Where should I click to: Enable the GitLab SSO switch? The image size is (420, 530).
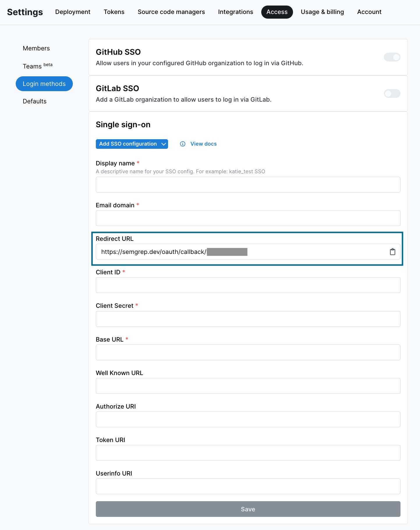coord(392,93)
